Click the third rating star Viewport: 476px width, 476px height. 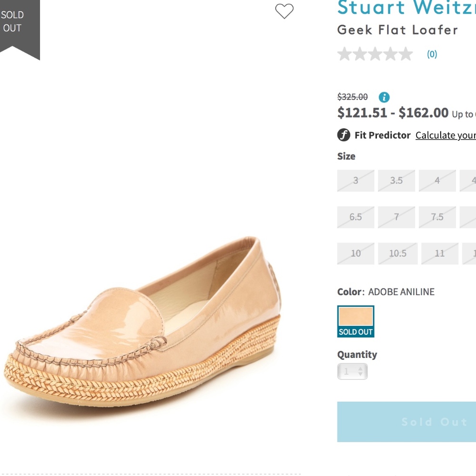tap(375, 54)
